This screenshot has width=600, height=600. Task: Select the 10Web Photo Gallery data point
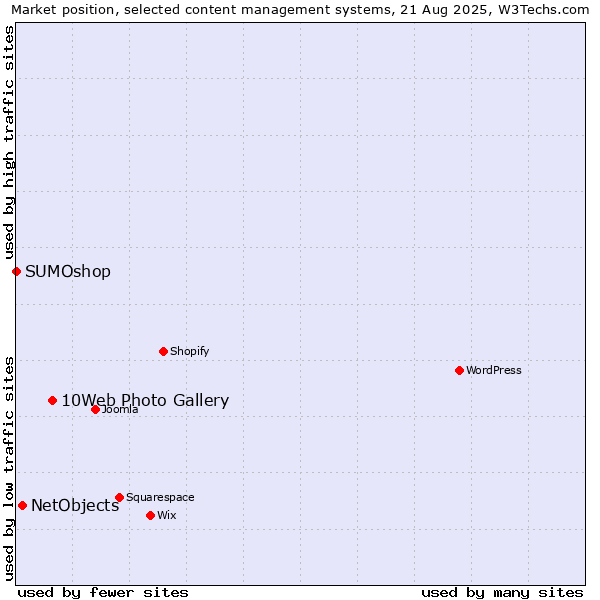tap(53, 401)
